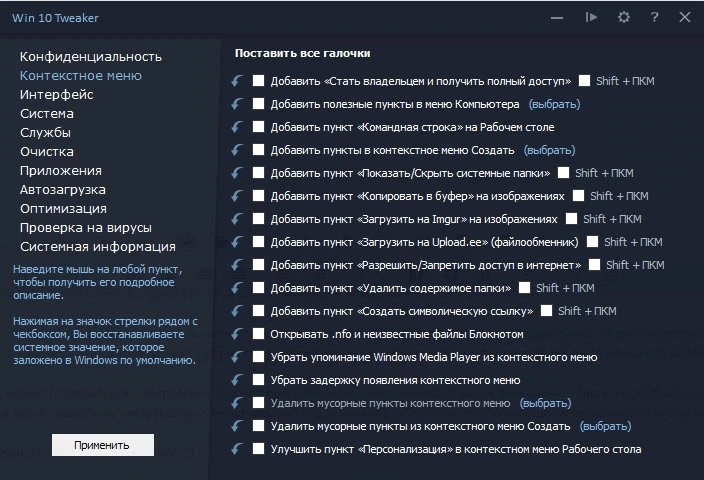This screenshot has height=480, width=704.
Task: Select the Контекстное меню section
Action: [x=80, y=75]
